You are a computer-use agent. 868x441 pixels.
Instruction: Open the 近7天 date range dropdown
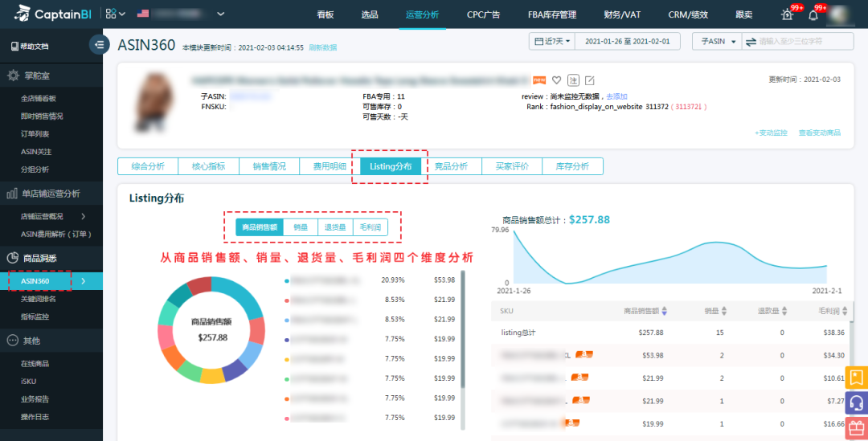coord(552,42)
